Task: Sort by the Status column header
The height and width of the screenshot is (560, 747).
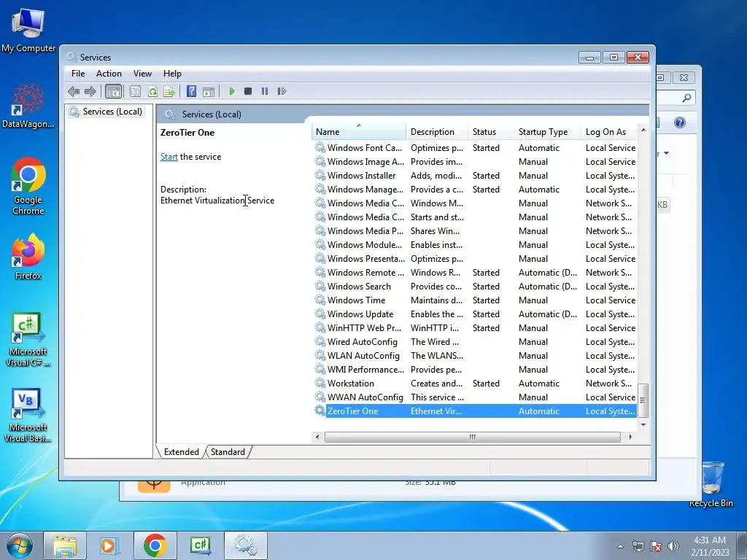Action: tap(491, 132)
